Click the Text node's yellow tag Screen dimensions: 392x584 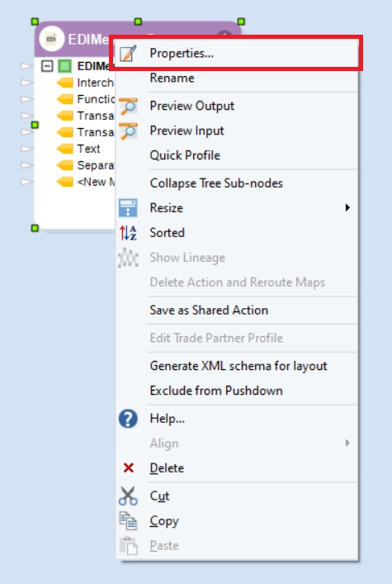pyautogui.click(x=64, y=149)
